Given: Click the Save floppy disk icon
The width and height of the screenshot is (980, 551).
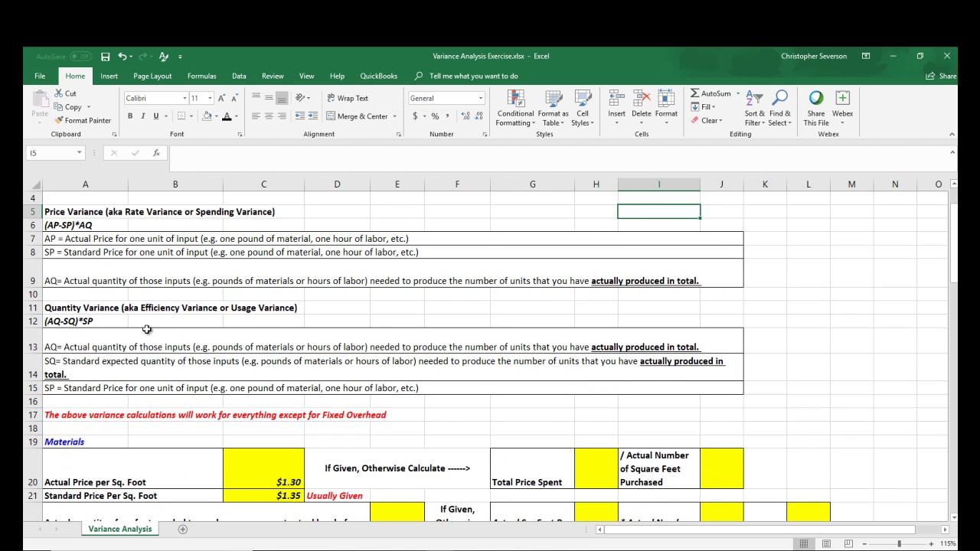Looking at the screenshot, I should (105, 57).
